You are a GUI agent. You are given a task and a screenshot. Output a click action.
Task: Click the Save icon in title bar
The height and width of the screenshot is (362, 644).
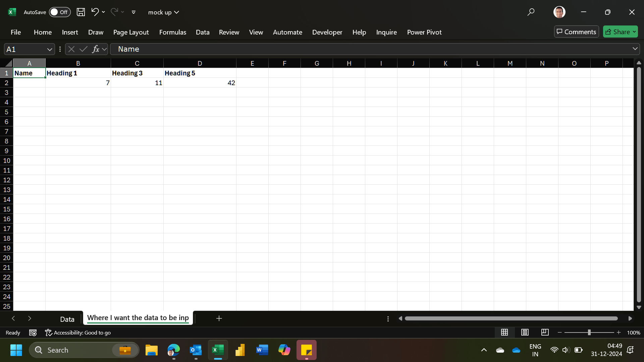(x=80, y=12)
